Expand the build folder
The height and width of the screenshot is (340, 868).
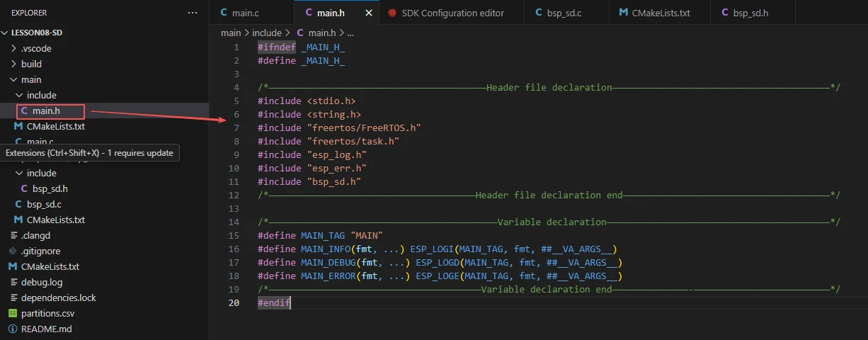[x=31, y=64]
